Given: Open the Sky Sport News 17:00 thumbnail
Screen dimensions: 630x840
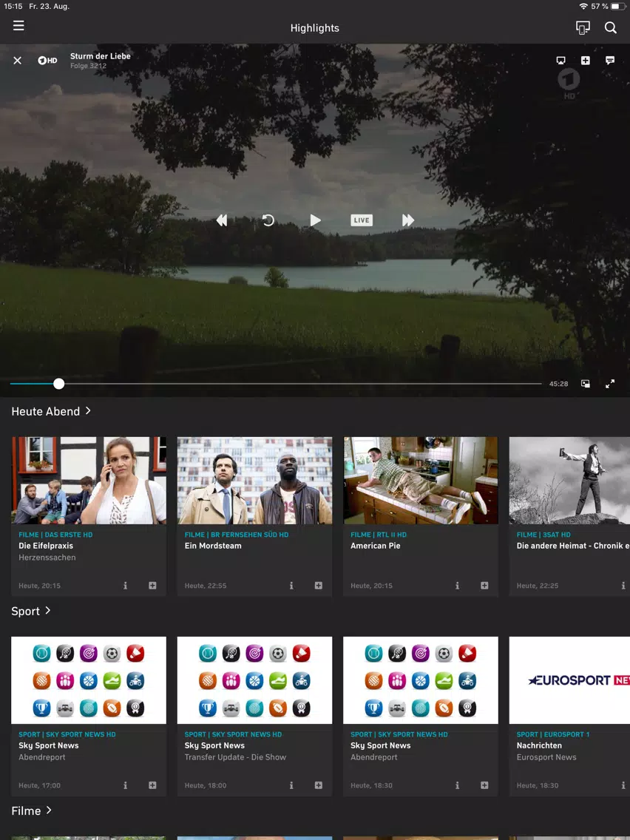Looking at the screenshot, I should (89, 680).
